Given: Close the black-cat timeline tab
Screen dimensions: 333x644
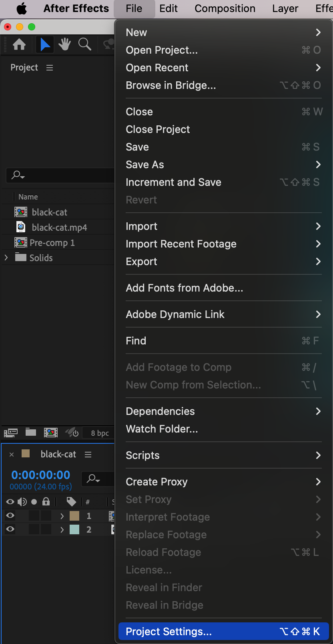Looking at the screenshot, I should click(12, 454).
